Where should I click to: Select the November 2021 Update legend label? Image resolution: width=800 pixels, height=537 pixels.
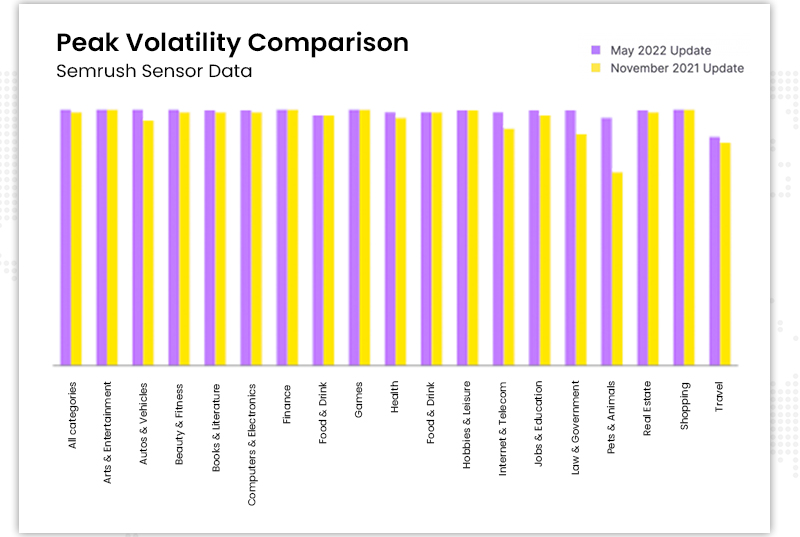pos(677,68)
